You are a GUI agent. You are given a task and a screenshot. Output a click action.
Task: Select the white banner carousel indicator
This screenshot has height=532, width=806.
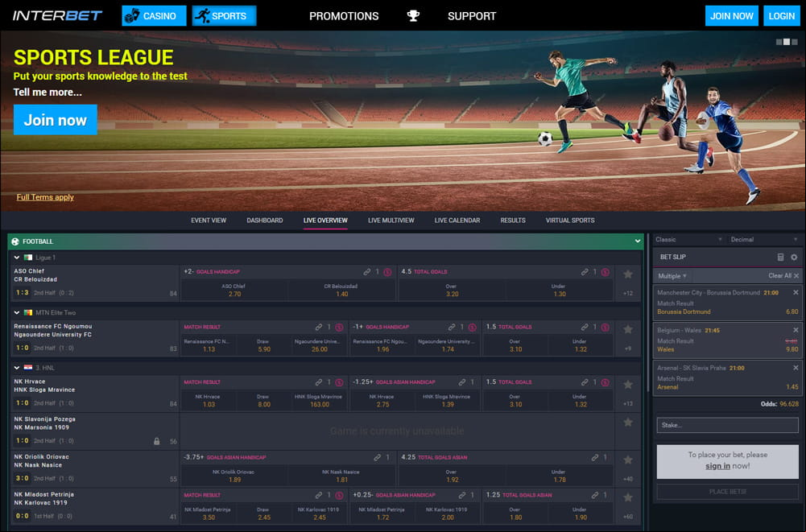pyautogui.click(x=787, y=42)
